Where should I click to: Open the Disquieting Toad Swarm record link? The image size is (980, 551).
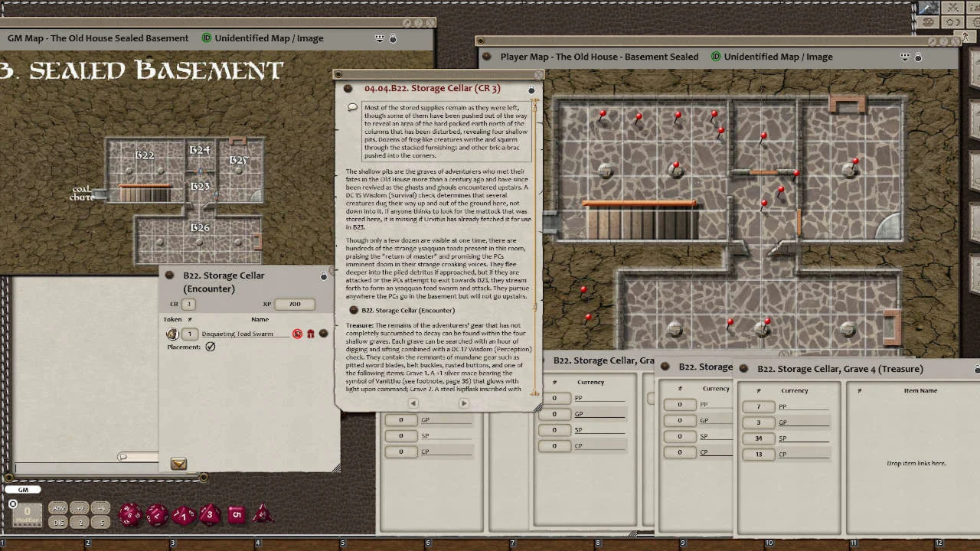coord(324,334)
